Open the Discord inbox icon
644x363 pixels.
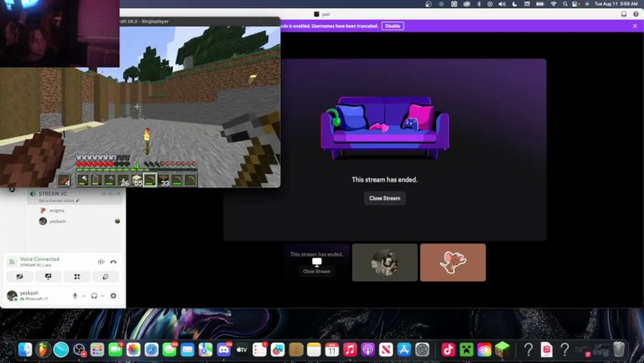point(624,14)
